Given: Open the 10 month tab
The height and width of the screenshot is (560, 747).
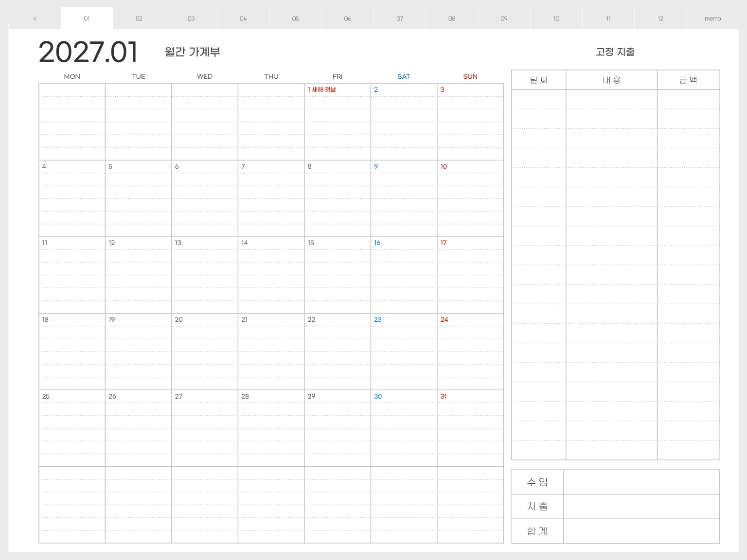Looking at the screenshot, I should point(556,18).
